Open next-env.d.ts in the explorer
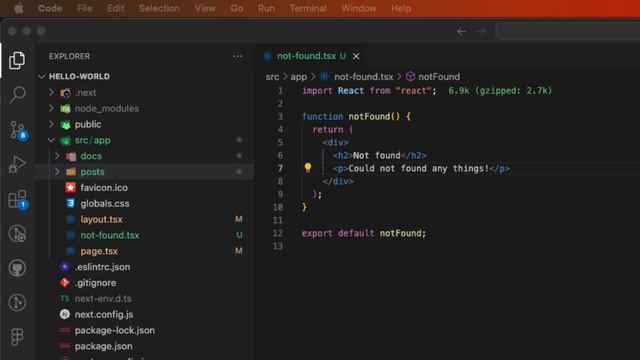Screen dimensions: 640x360 tap(145, 298)
